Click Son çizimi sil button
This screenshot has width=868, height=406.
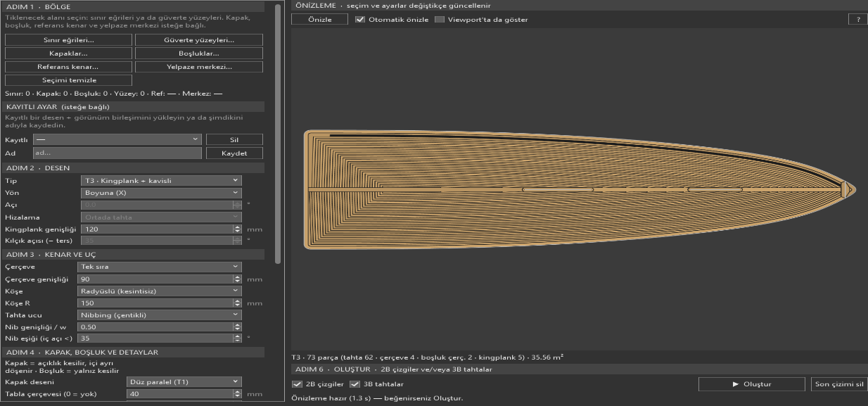(838, 384)
